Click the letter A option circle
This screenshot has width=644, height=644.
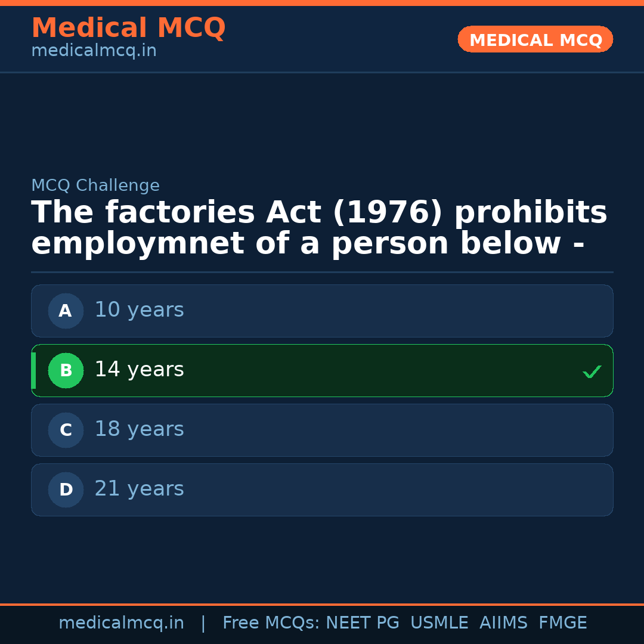coord(66,311)
